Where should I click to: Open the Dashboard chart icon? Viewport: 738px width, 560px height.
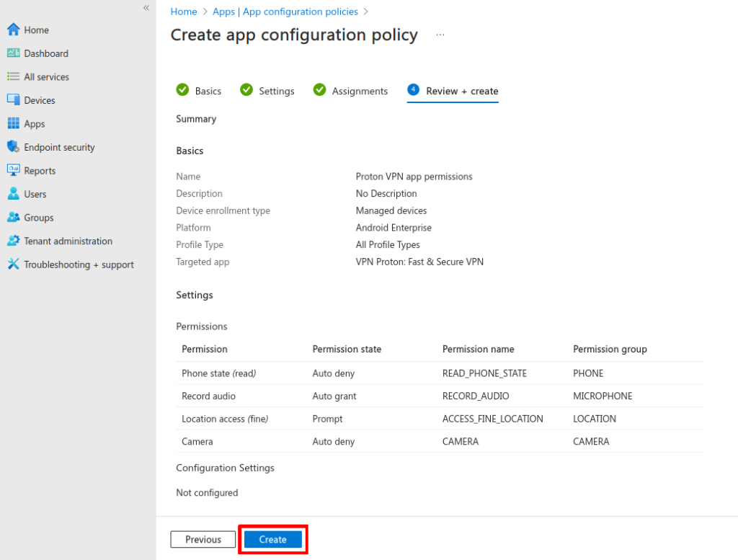13,53
